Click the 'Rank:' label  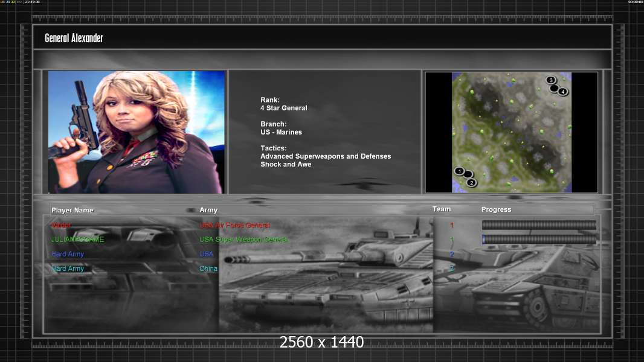tap(270, 100)
